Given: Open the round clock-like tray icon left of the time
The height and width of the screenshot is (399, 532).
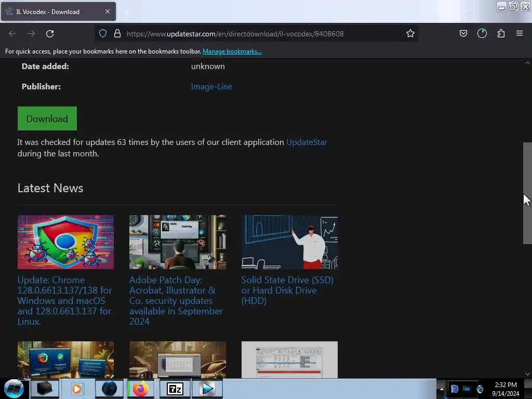Looking at the screenshot, I should point(480,389).
